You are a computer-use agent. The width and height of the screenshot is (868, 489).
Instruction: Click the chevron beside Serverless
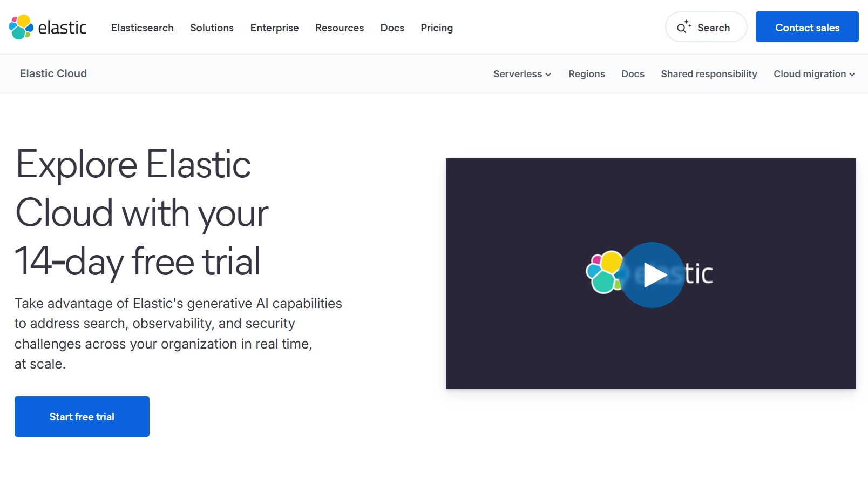548,75
